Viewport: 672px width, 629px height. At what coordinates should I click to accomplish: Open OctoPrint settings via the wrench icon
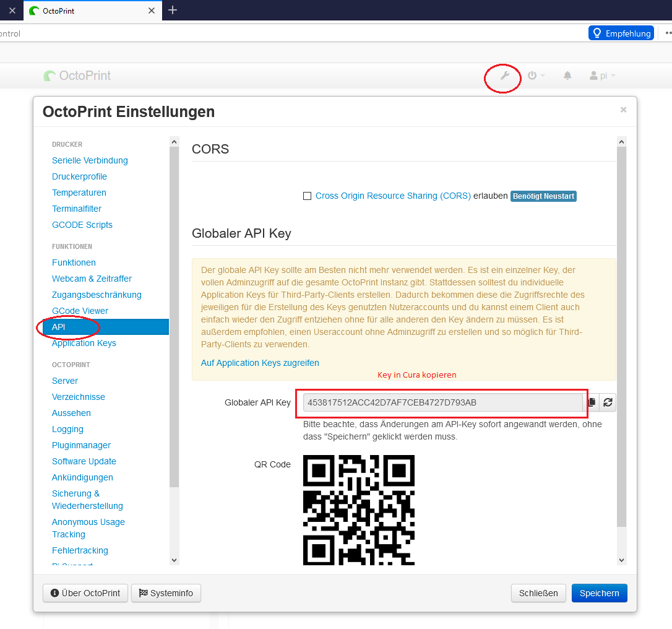coord(502,75)
